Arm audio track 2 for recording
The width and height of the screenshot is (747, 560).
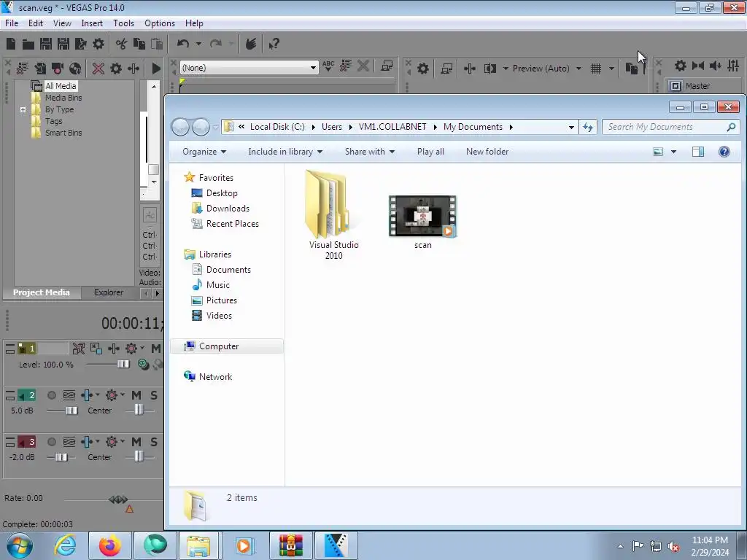coord(52,395)
